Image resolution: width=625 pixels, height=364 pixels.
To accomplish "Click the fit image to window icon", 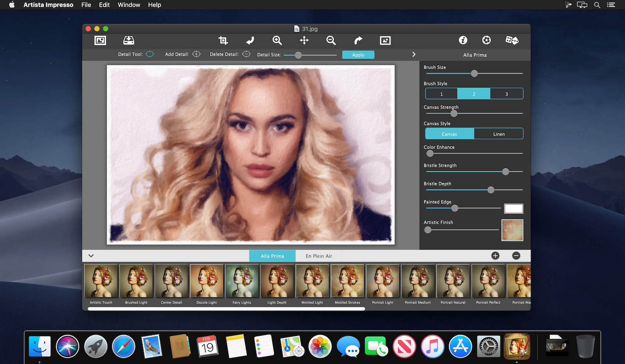I will (385, 40).
